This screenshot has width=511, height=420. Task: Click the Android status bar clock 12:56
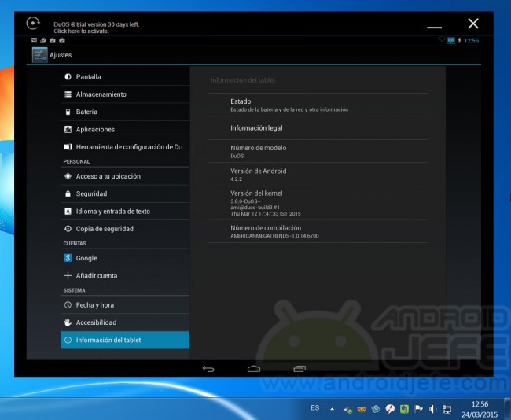471,40
